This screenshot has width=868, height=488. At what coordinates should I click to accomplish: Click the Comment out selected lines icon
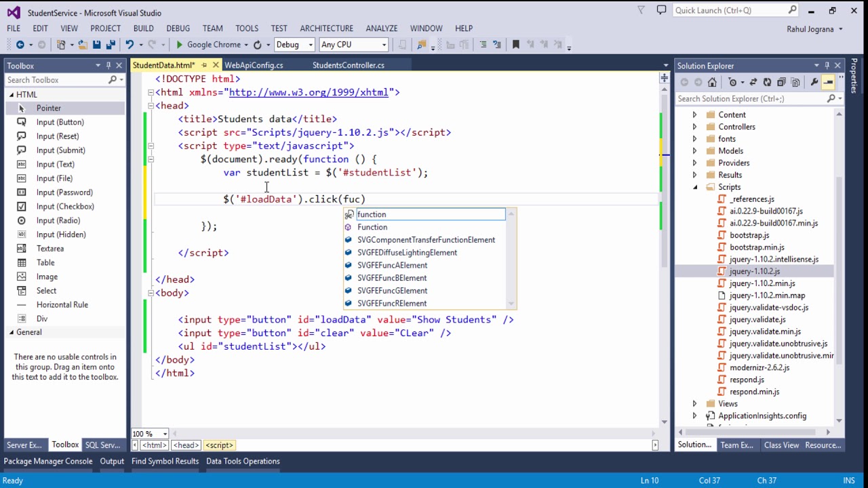[483, 45]
